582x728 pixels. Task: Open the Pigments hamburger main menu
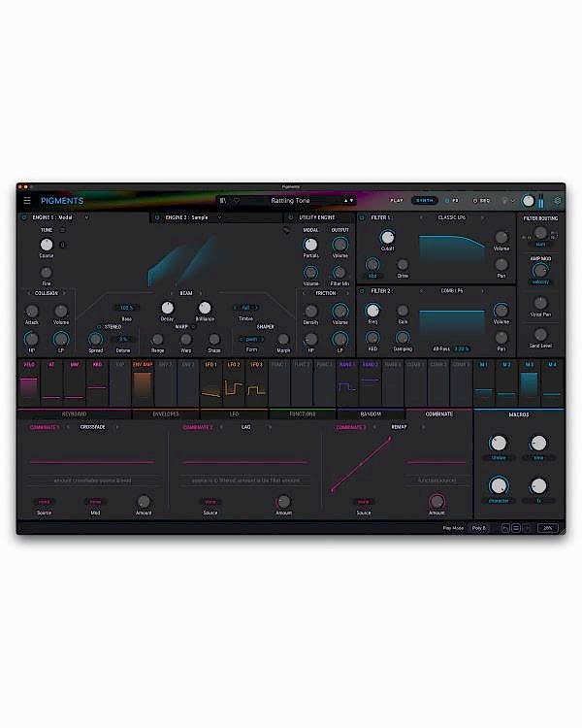[x=27, y=201]
